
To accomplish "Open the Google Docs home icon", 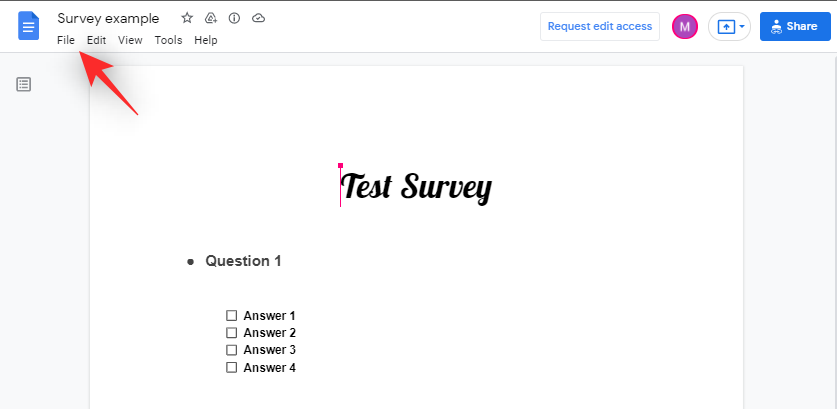I will pos(28,27).
